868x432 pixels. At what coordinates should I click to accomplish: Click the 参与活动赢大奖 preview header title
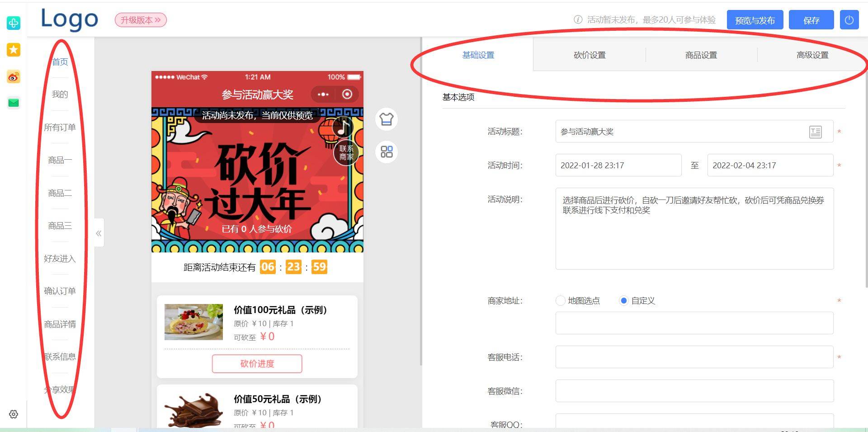tap(257, 95)
